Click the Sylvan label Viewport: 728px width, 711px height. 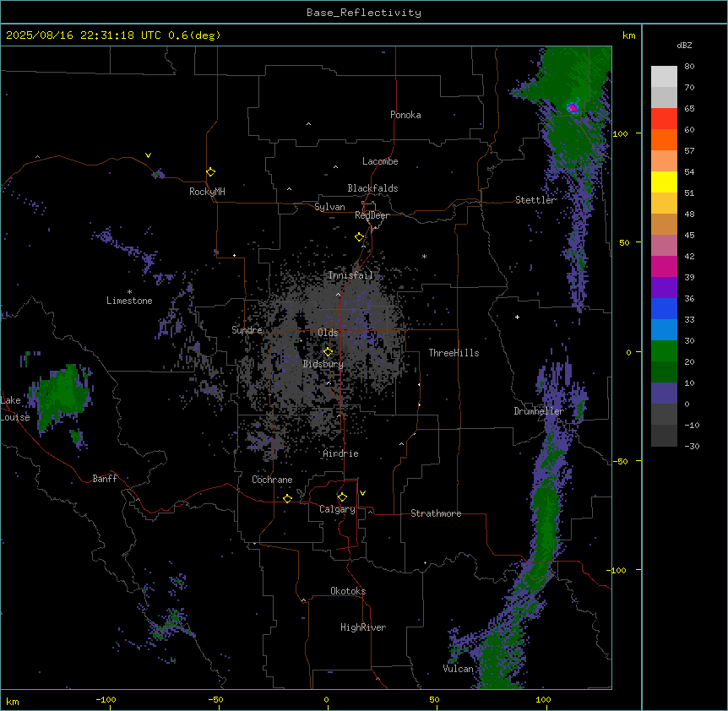[x=329, y=207]
